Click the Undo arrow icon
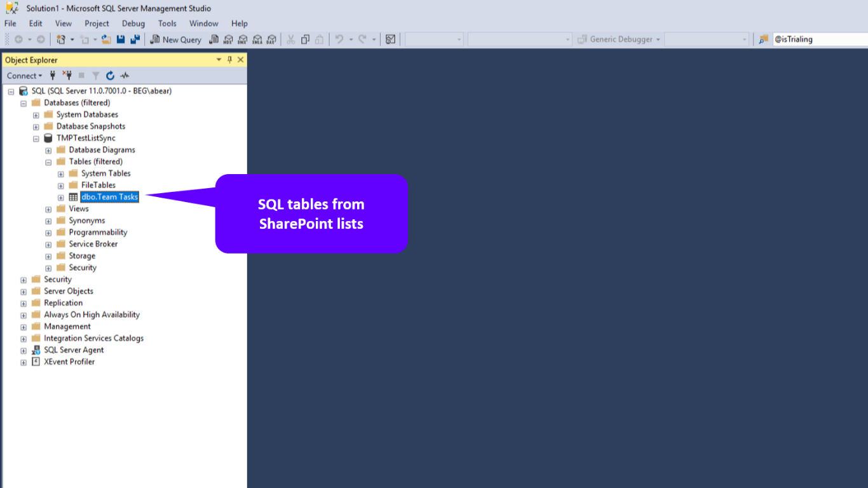The width and height of the screenshot is (868, 488). (339, 39)
